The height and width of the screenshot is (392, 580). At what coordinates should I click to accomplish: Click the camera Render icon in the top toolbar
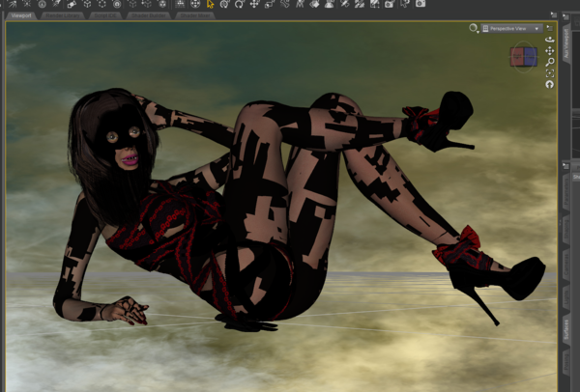(x=420, y=4)
